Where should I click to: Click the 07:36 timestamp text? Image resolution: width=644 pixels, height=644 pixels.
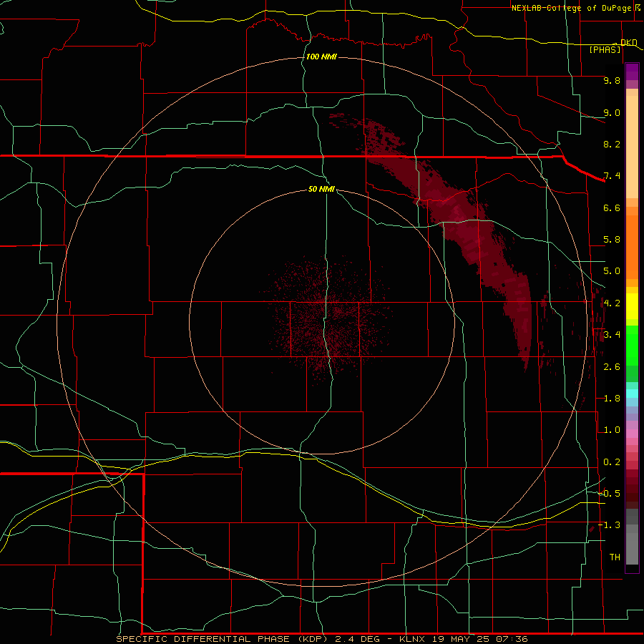point(512,639)
